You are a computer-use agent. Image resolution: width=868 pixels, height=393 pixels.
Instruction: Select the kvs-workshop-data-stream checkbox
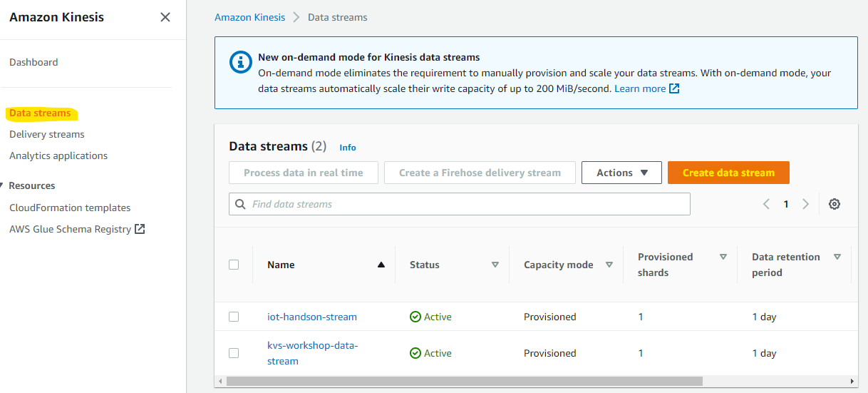(x=234, y=353)
